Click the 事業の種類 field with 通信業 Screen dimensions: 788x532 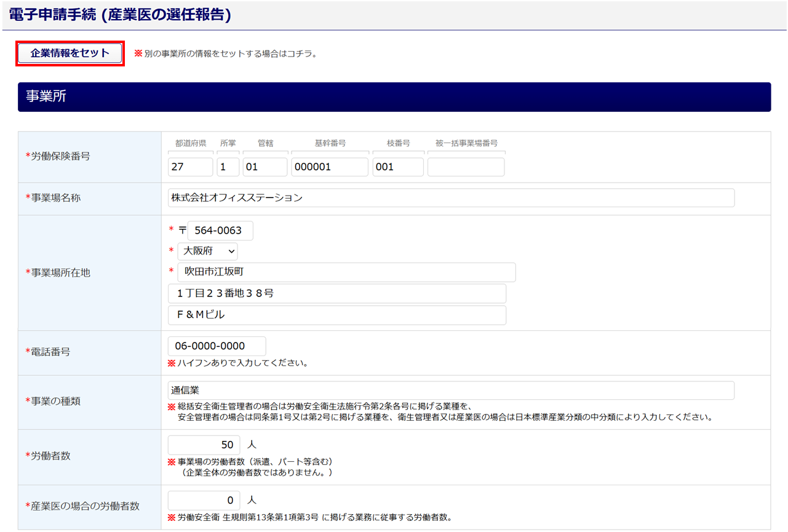[451, 391]
